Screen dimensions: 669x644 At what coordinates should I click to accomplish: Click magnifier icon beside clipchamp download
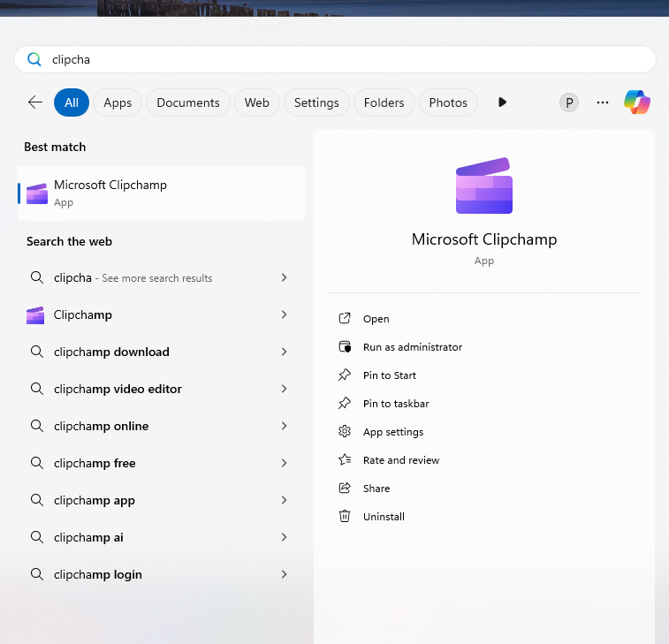point(37,352)
